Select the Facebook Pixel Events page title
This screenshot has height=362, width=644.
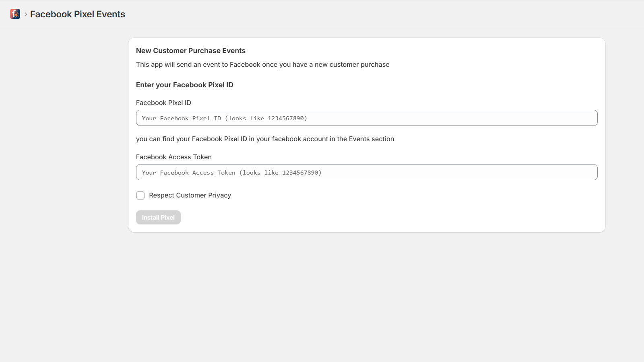coord(78,14)
